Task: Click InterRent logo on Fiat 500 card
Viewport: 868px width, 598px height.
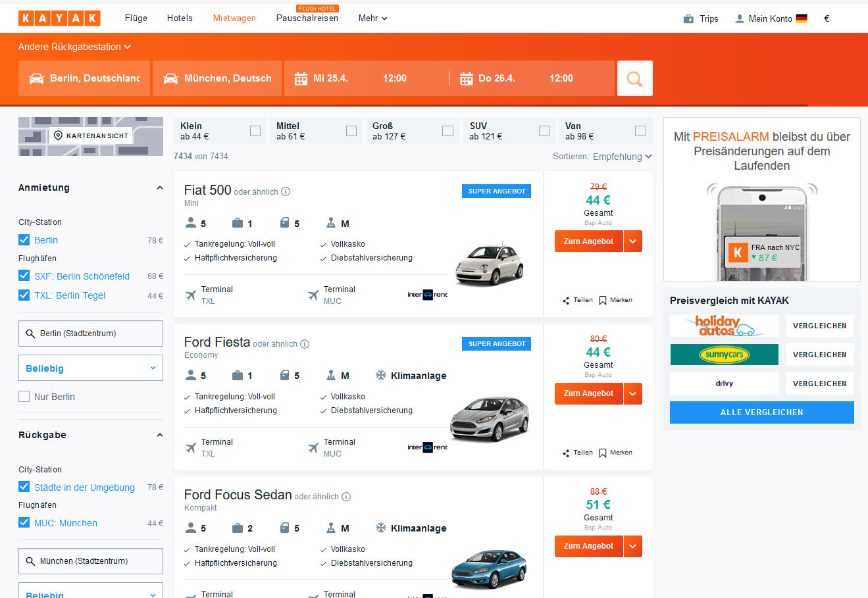Action: coord(427,295)
